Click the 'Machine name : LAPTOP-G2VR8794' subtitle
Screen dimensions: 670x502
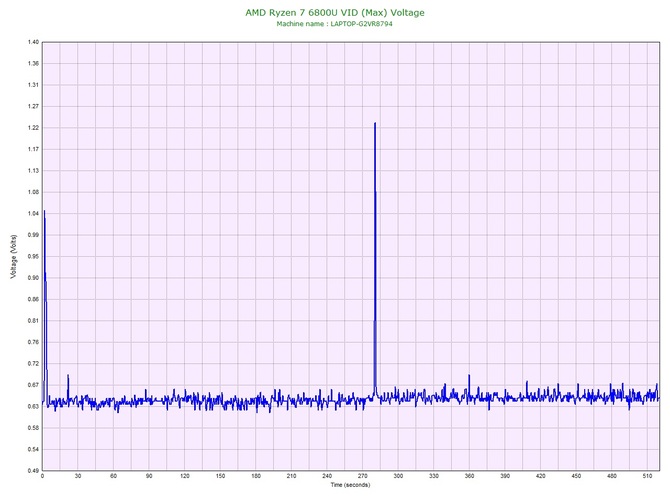pyautogui.click(x=334, y=24)
